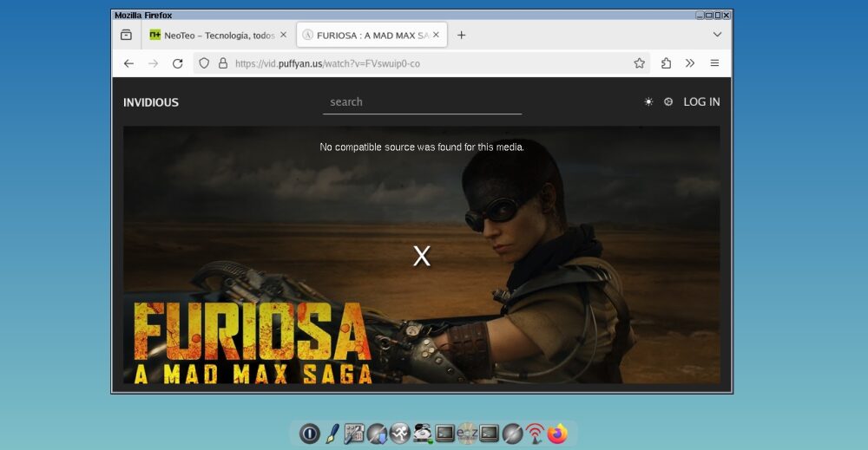868x450 pixels.
Task: Launch the eoz disc dock icon
Action: pos(467,434)
